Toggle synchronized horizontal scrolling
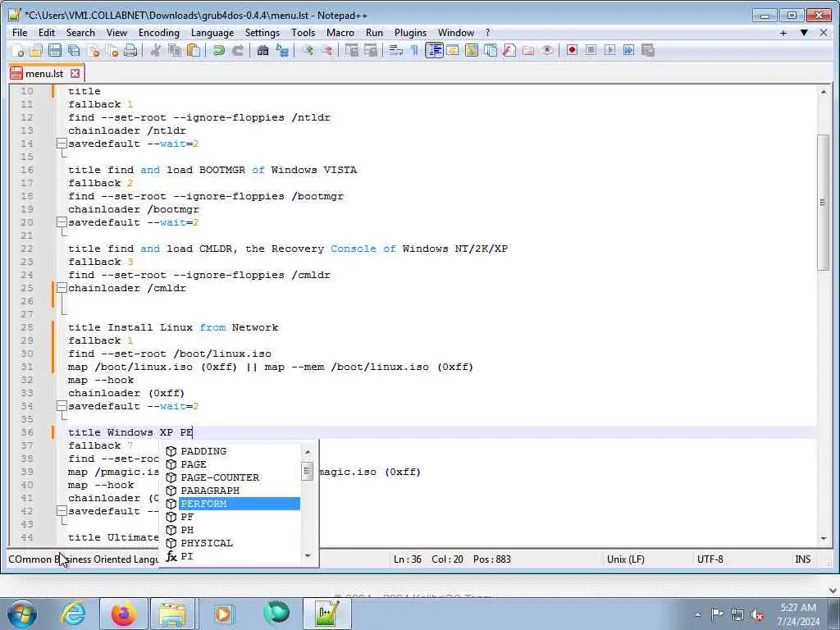 [x=371, y=50]
